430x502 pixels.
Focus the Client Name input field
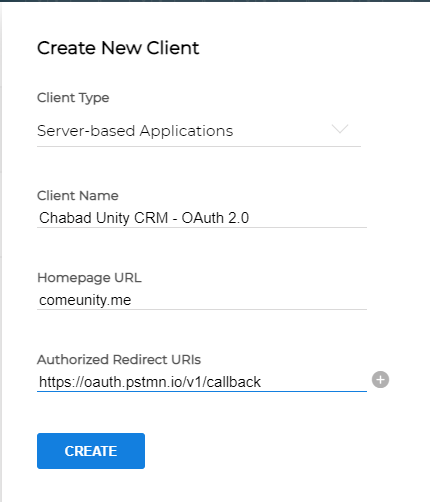[x=202, y=218]
